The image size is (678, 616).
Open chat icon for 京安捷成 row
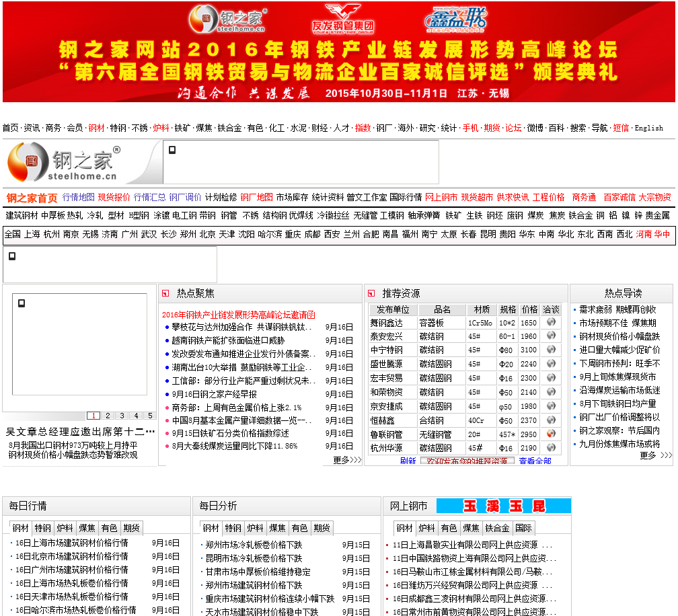coord(551,406)
